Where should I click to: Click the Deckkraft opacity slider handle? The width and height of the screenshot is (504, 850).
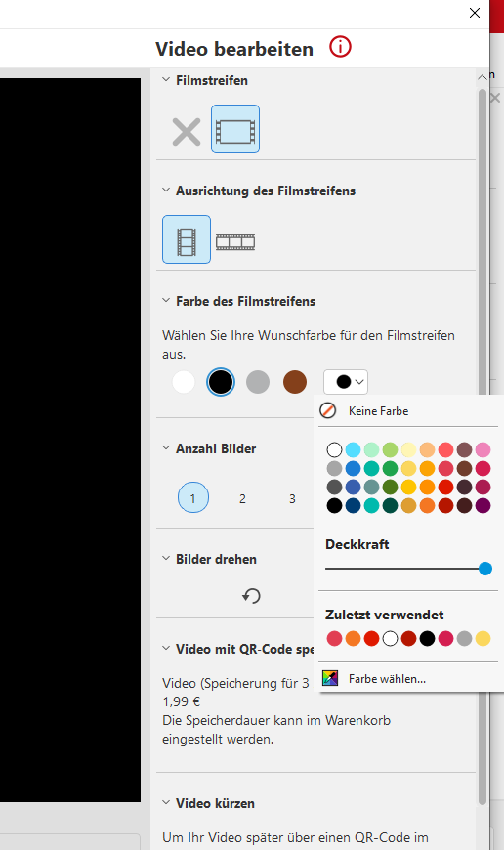coord(485,569)
